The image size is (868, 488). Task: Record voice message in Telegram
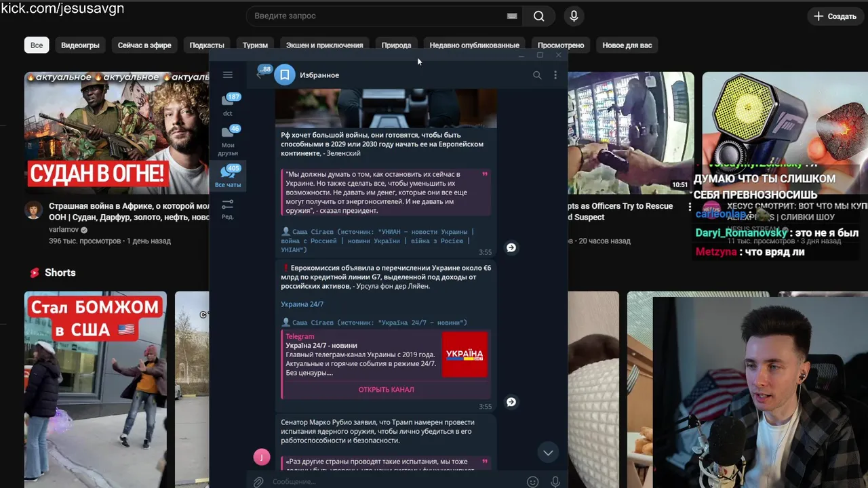[555, 482]
